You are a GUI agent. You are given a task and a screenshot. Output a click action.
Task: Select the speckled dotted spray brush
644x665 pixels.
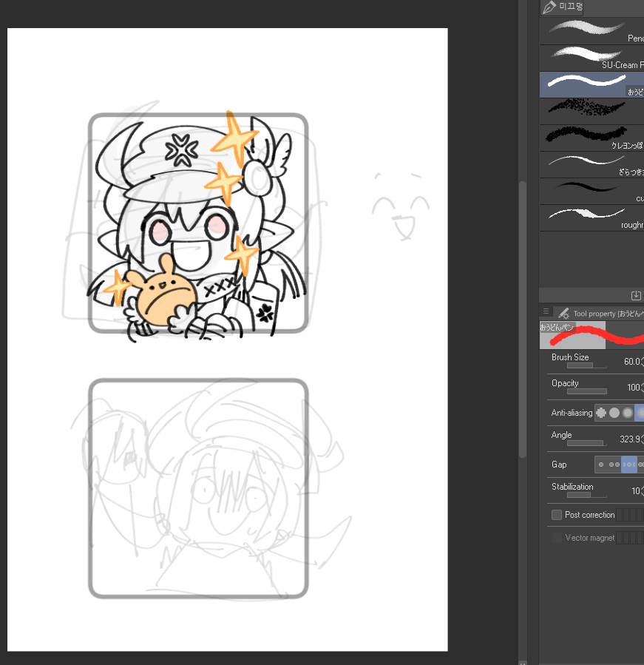(592, 111)
